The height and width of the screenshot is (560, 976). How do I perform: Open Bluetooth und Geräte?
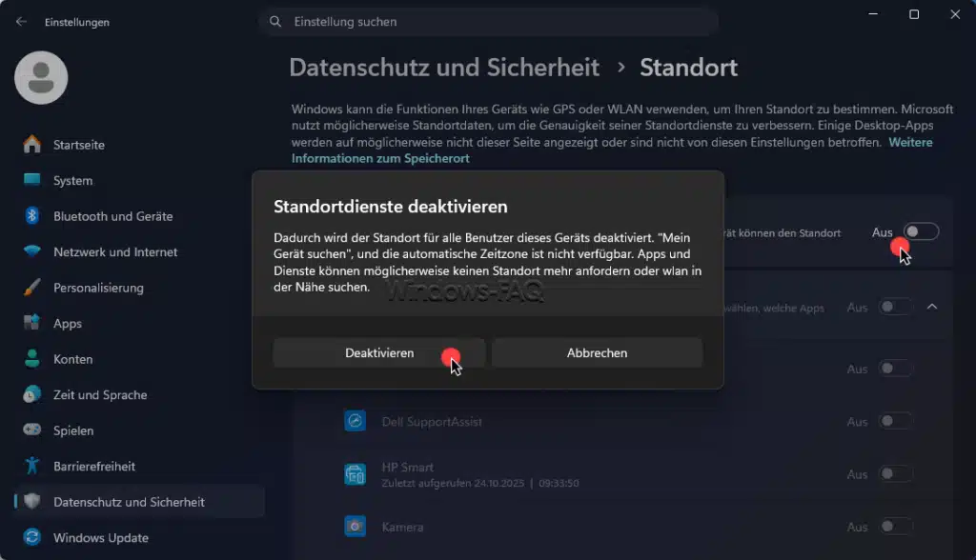tap(139, 216)
